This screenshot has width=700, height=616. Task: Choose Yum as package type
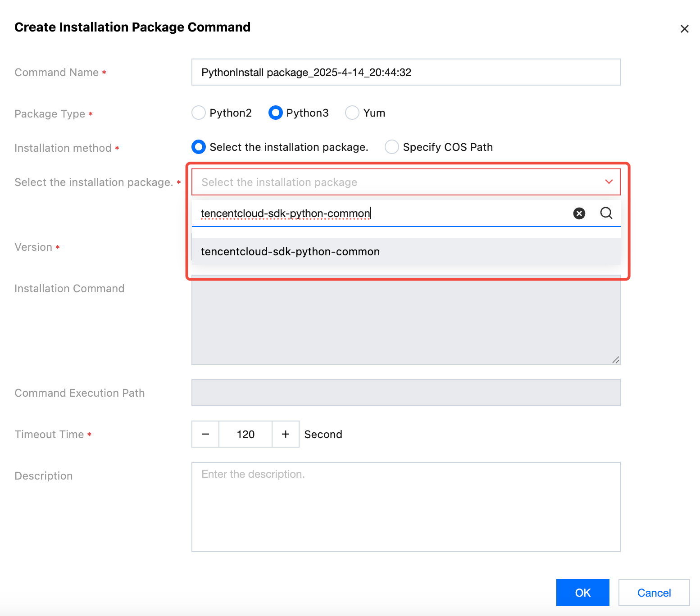(352, 113)
